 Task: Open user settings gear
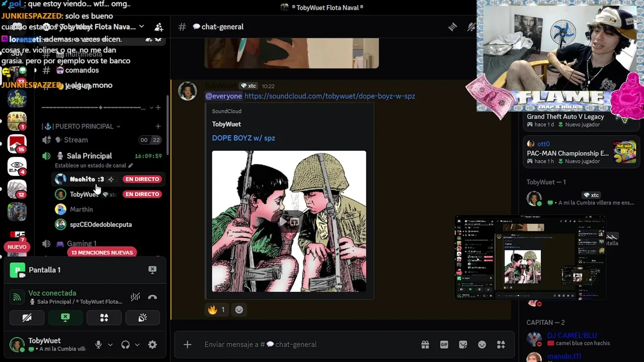click(x=152, y=344)
